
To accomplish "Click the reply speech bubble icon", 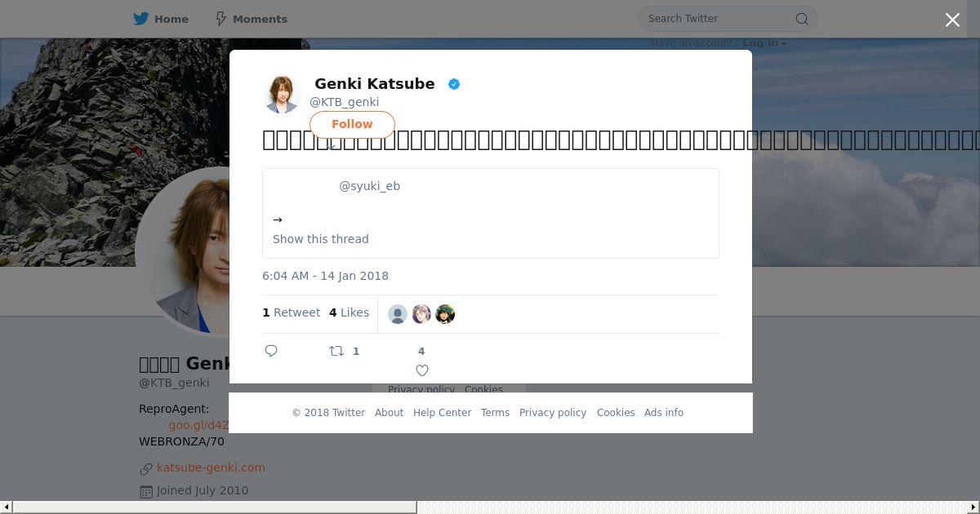I will click(x=271, y=351).
